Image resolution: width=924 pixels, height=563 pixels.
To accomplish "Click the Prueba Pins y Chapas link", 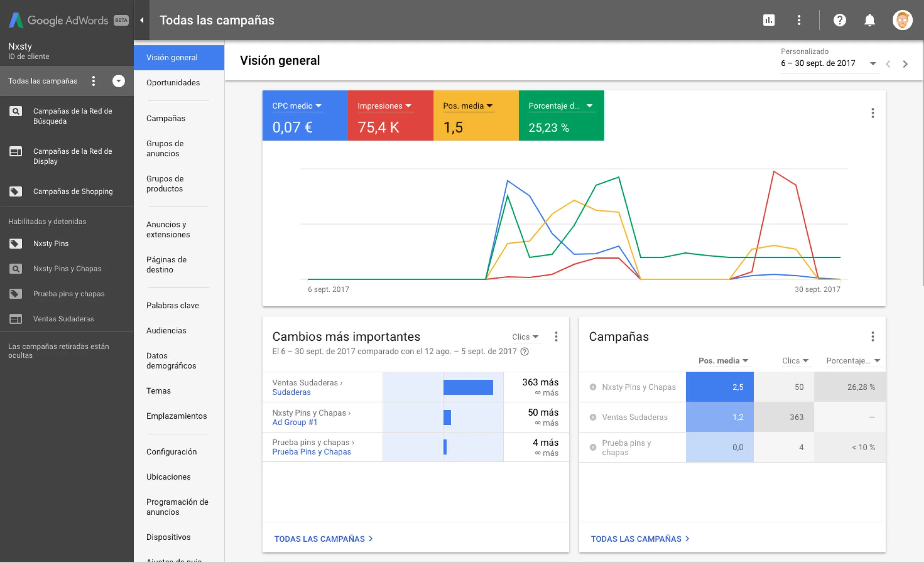I will 312,452.
